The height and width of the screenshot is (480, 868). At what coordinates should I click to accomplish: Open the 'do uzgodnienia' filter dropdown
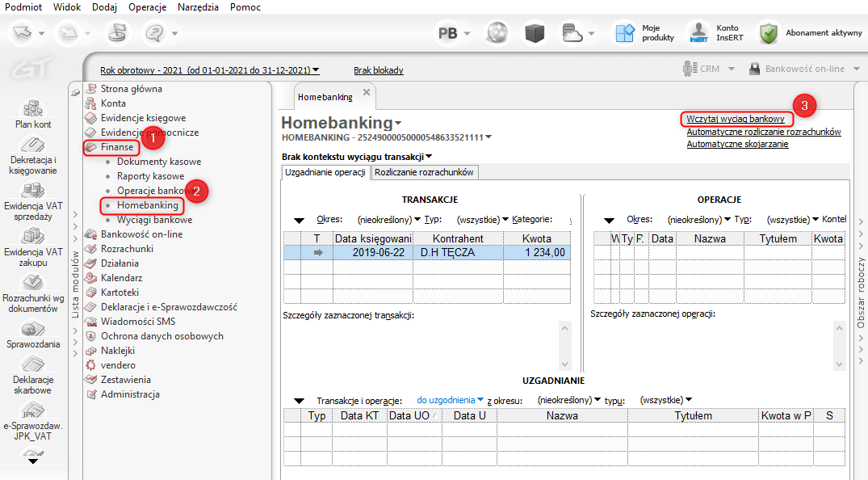pyautogui.click(x=450, y=400)
